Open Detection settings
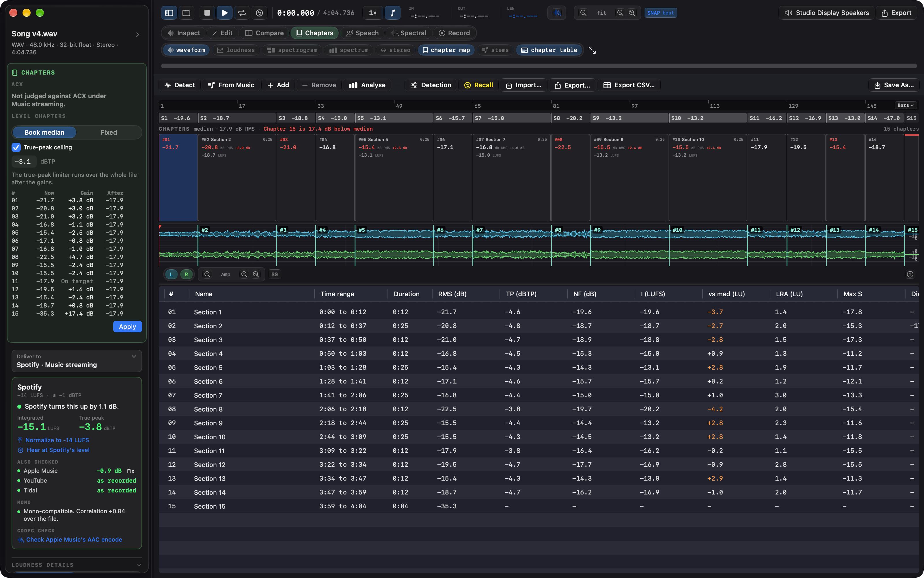Viewport: 924px width, 578px height. pyautogui.click(x=431, y=85)
